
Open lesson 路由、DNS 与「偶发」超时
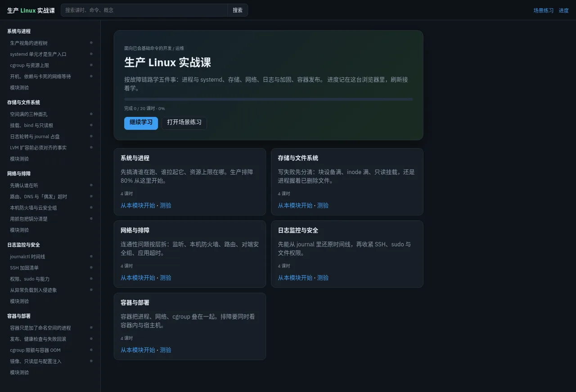(x=51, y=196)
